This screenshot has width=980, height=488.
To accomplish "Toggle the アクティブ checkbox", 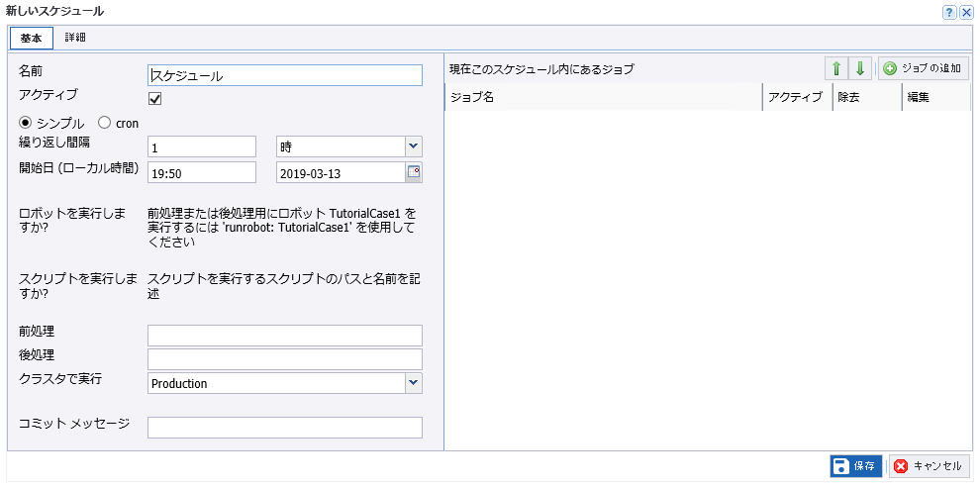I will click(154, 99).
